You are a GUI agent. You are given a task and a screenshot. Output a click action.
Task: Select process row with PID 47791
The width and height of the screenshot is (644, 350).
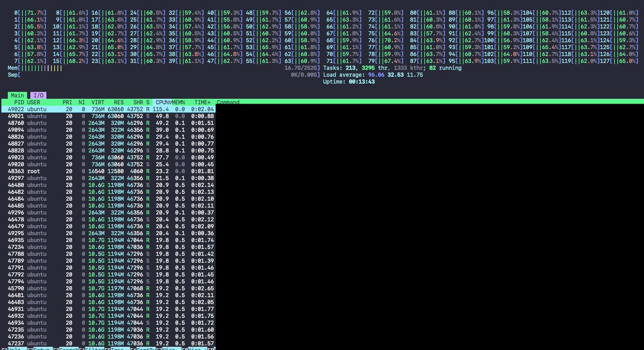pos(107,269)
